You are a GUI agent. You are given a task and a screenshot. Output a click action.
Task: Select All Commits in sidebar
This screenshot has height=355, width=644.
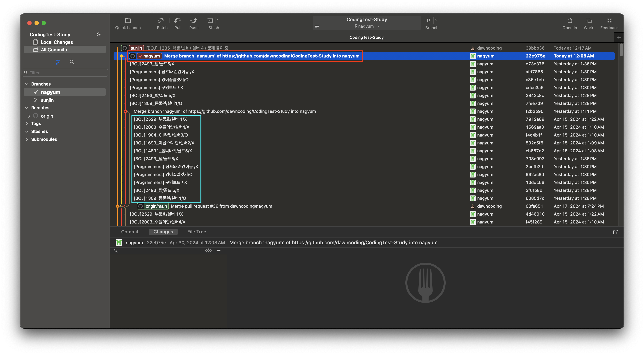click(x=65, y=50)
